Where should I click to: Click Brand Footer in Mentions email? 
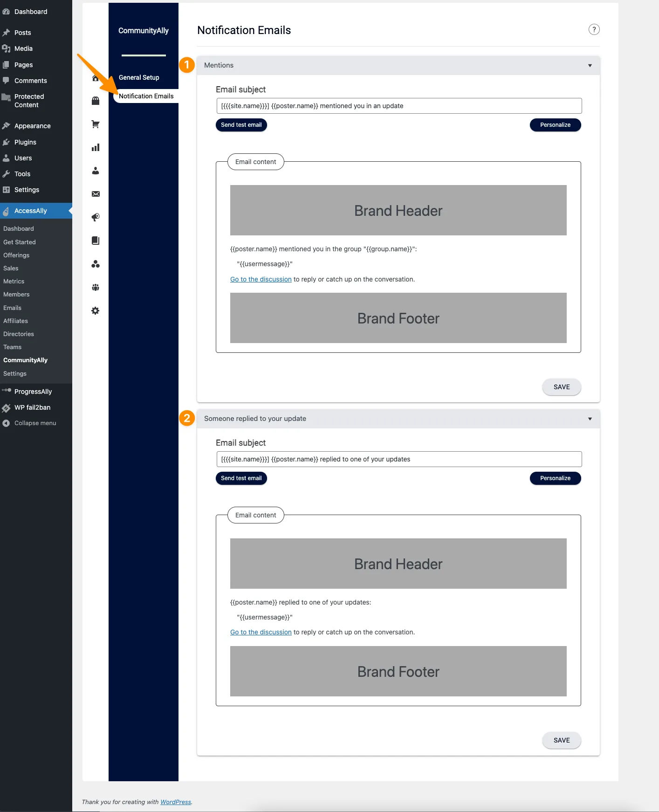click(x=398, y=318)
